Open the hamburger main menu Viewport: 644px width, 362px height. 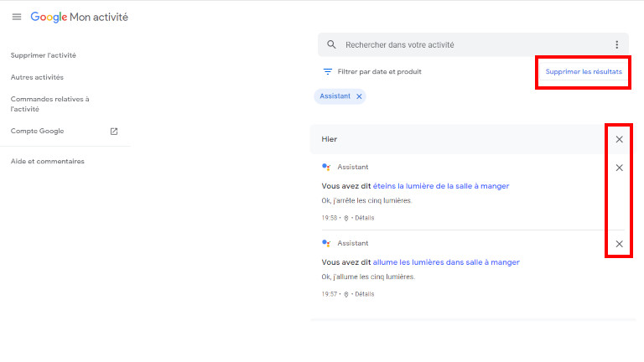coord(17,17)
